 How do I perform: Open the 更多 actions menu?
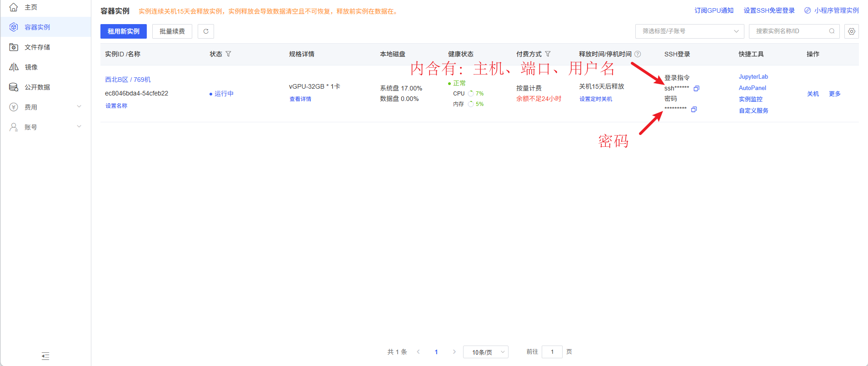[x=835, y=94]
